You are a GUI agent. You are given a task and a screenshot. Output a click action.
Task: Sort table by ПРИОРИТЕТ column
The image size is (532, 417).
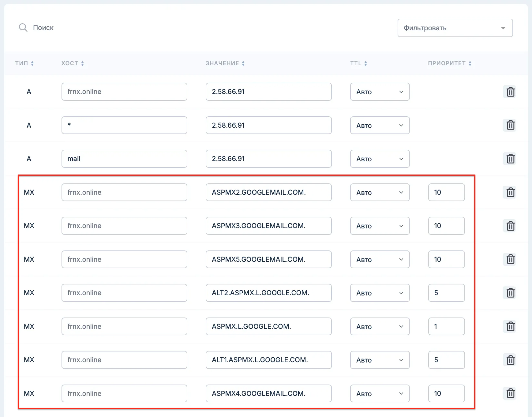pos(449,63)
